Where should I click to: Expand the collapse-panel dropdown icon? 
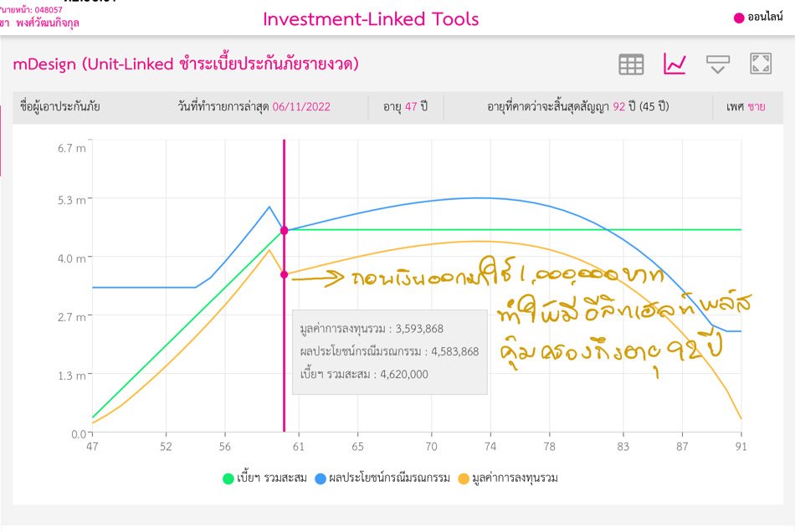pyautogui.click(x=717, y=64)
